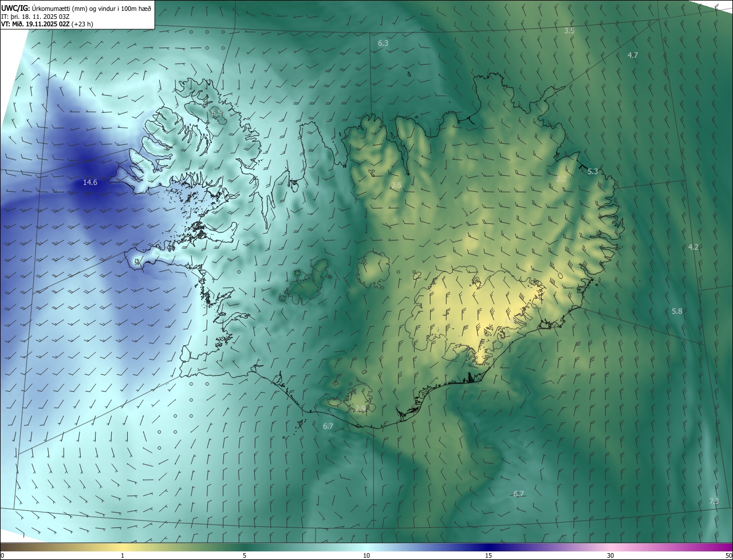The height and width of the screenshot is (560, 733).
Task: Click the 15 tick label on the colour scale
Action: (x=488, y=555)
